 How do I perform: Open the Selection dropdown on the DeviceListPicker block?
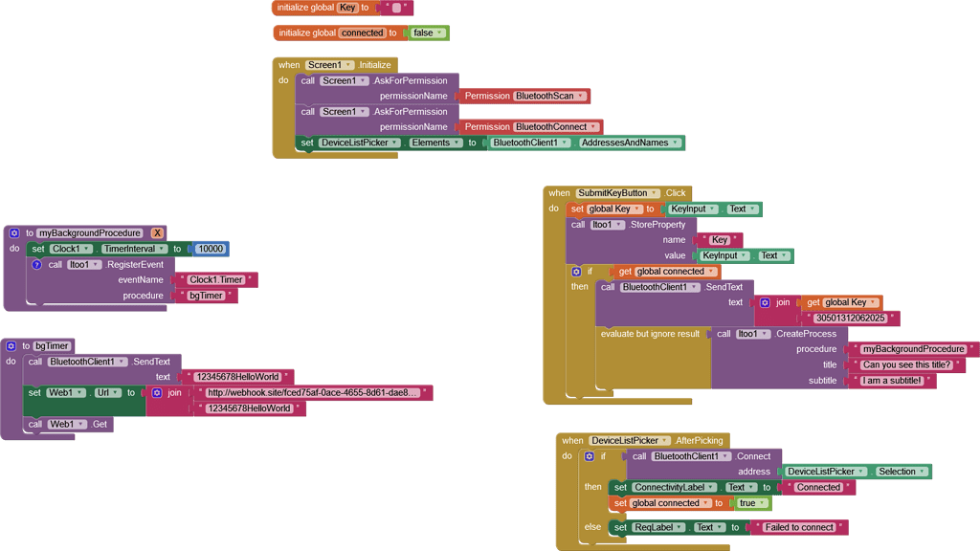click(x=921, y=471)
